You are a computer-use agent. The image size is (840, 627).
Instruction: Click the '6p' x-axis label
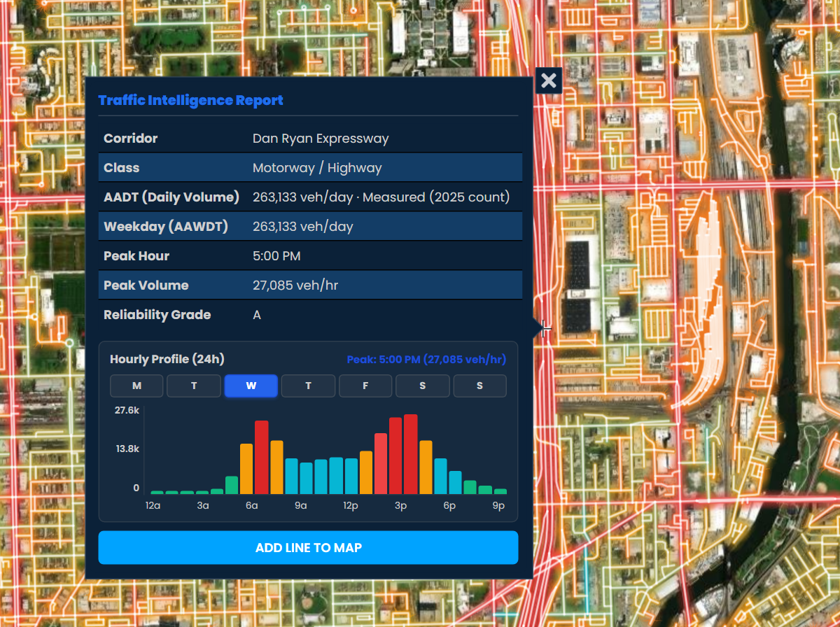(449, 505)
